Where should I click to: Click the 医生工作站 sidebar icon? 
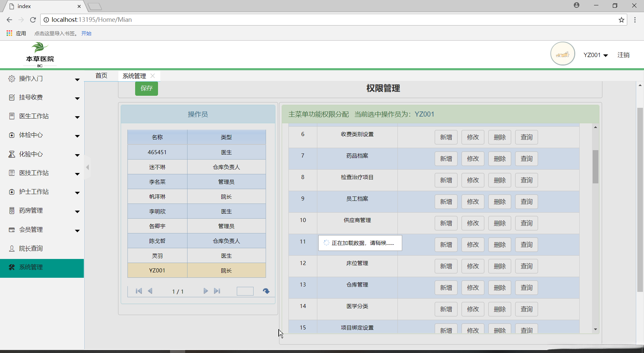point(12,116)
